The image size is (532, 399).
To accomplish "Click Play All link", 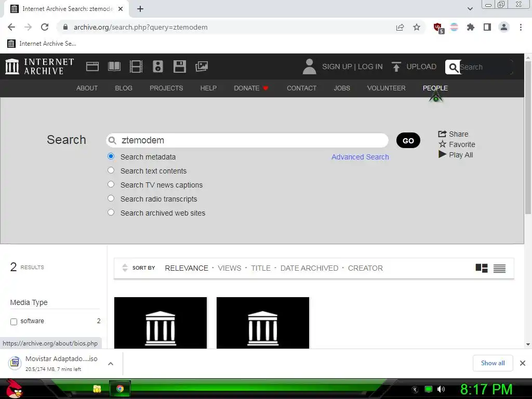I will (x=455, y=155).
